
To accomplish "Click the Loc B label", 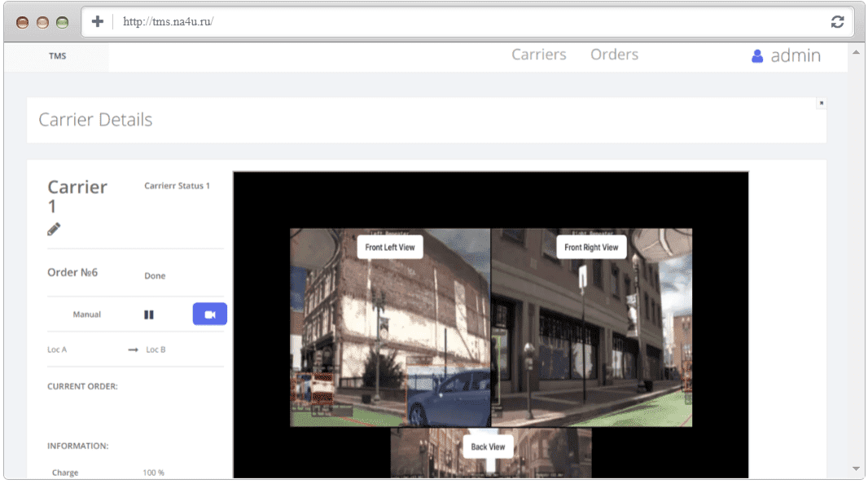I will 156,350.
